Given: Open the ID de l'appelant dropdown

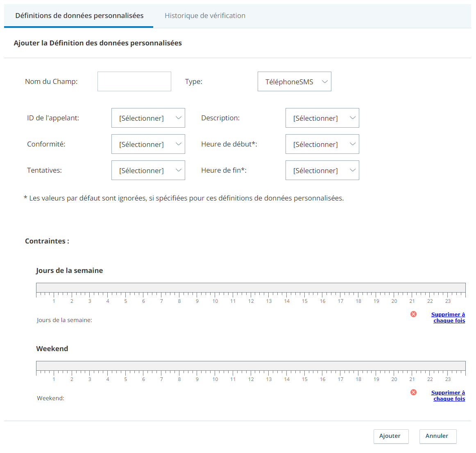Looking at the screenshot, I should (148, 118).
